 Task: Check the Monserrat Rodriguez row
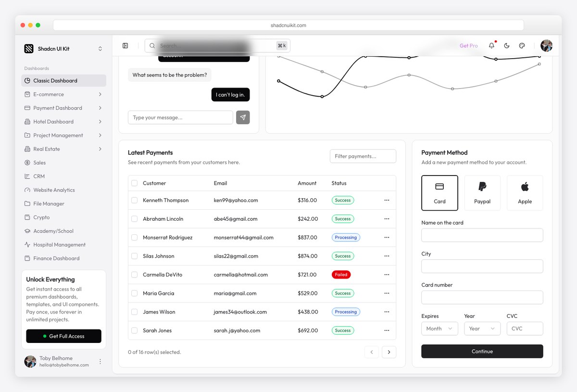(135, 238)
